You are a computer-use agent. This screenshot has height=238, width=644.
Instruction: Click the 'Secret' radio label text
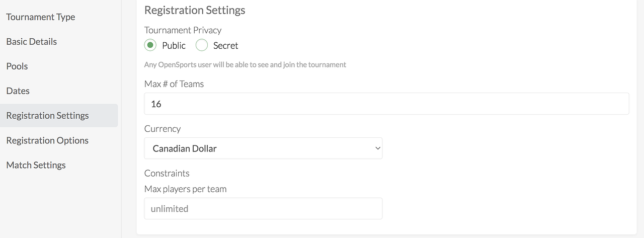pyautogui.click(x=225, y=46)
